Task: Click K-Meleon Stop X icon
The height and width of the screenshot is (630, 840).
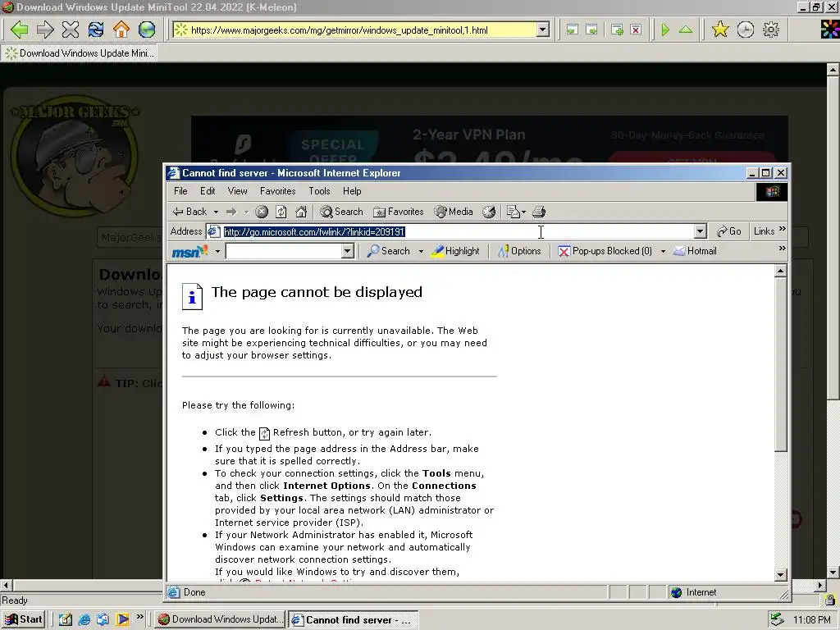Action: point(71,30)
